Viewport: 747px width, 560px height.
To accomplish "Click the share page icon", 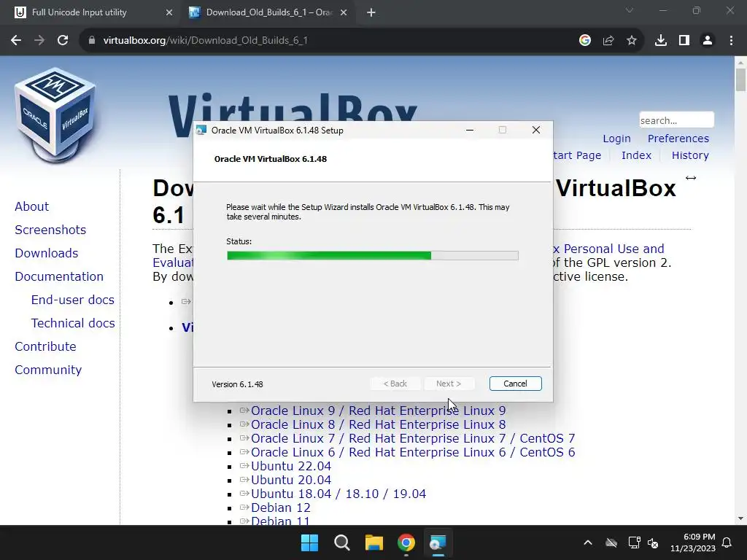I will (x=608, y=41).
